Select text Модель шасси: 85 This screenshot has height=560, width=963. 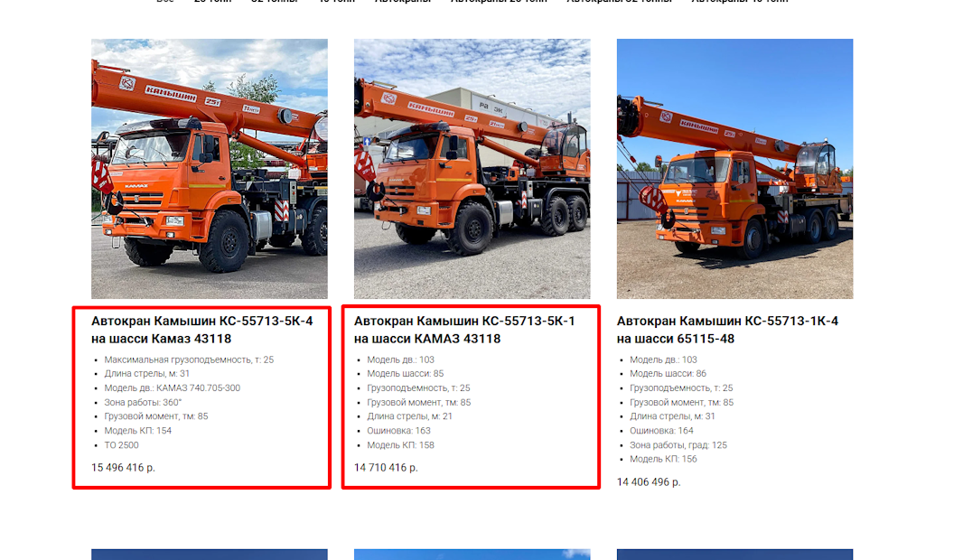click(406, 374)
